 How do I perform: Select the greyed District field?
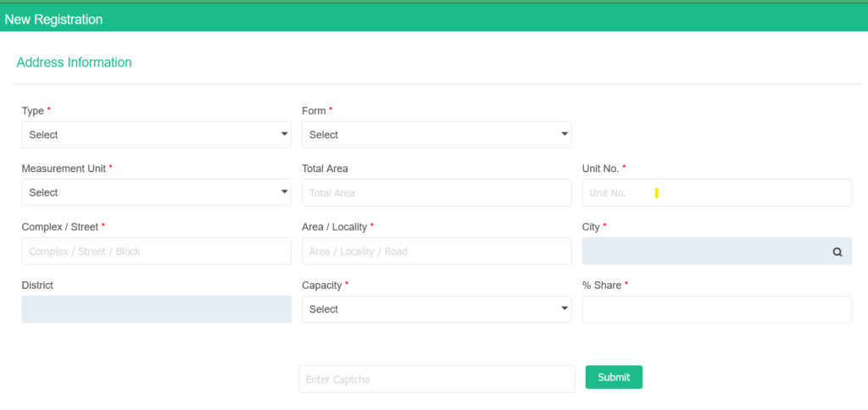(x=156, y=309)
